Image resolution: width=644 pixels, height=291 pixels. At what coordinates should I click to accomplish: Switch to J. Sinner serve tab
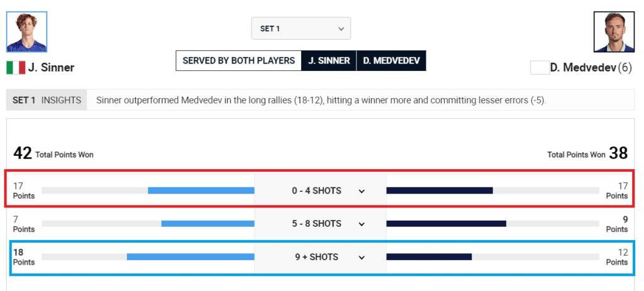tap(329, 61)
